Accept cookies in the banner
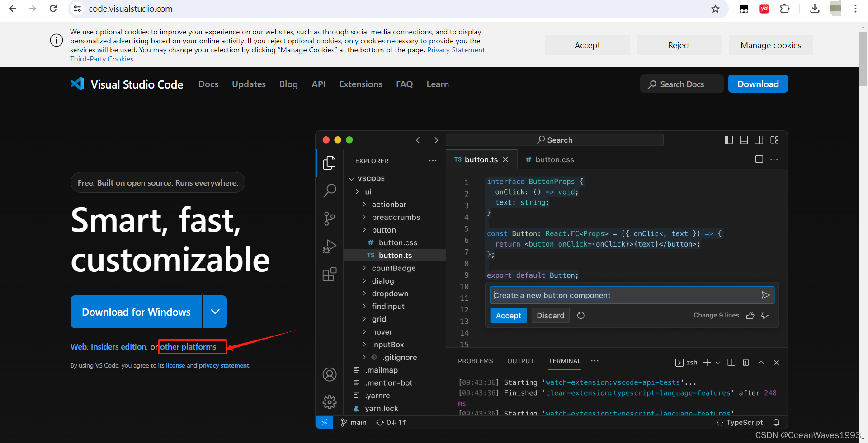Viewport: 868px width, 443px height. (x=587, y=45)
